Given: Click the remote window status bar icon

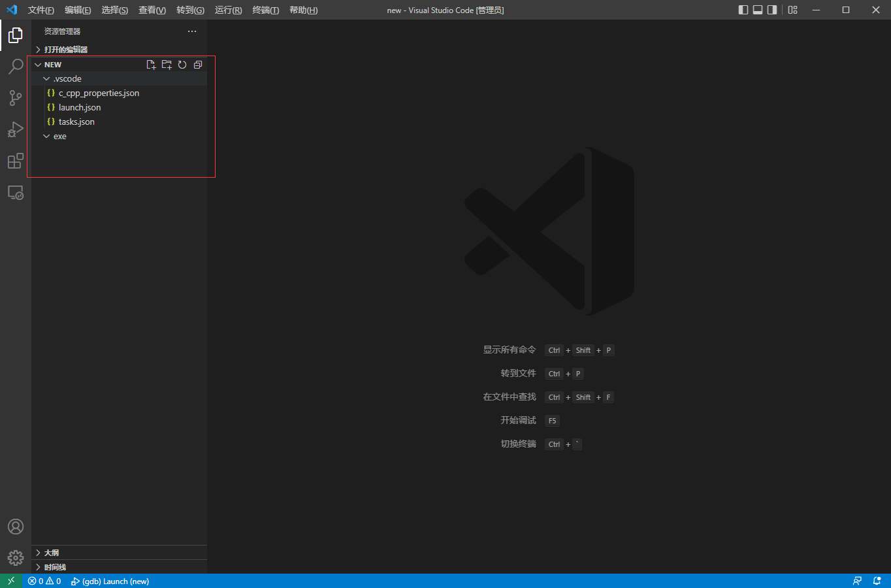Looking at the screenshot, I should [11, 581].
